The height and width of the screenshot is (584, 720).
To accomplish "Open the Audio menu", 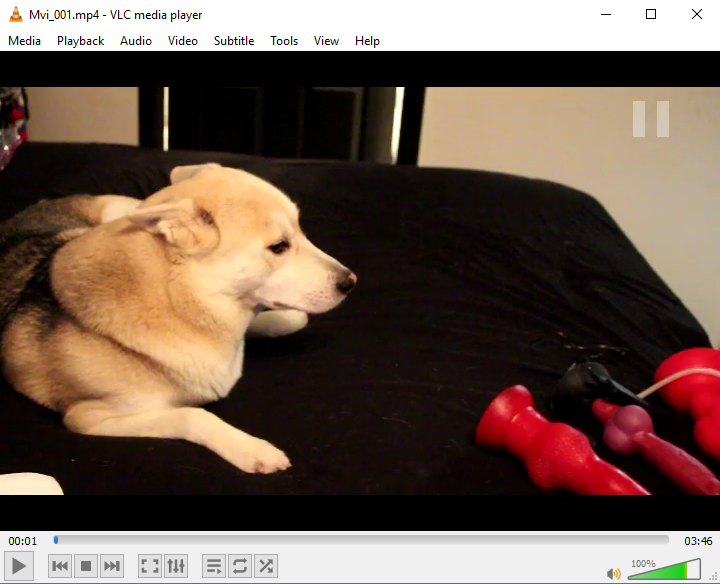I will pos(136,41).
